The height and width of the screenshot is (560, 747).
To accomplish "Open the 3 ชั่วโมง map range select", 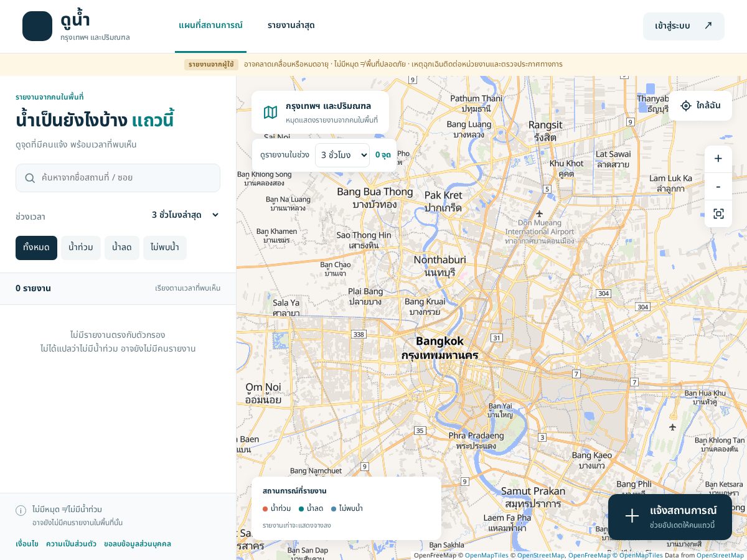I will pyautogui.click(x=342, y=155).
